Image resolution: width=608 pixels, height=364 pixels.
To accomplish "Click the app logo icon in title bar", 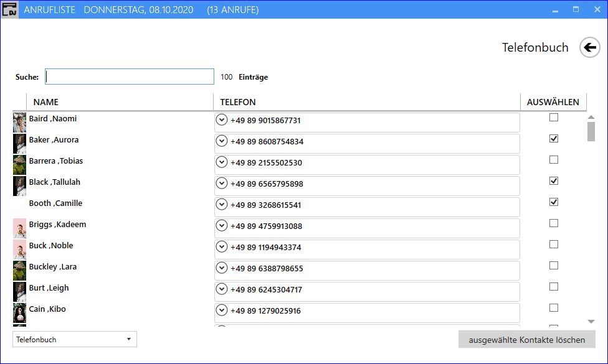I will [x=9, y=9].
